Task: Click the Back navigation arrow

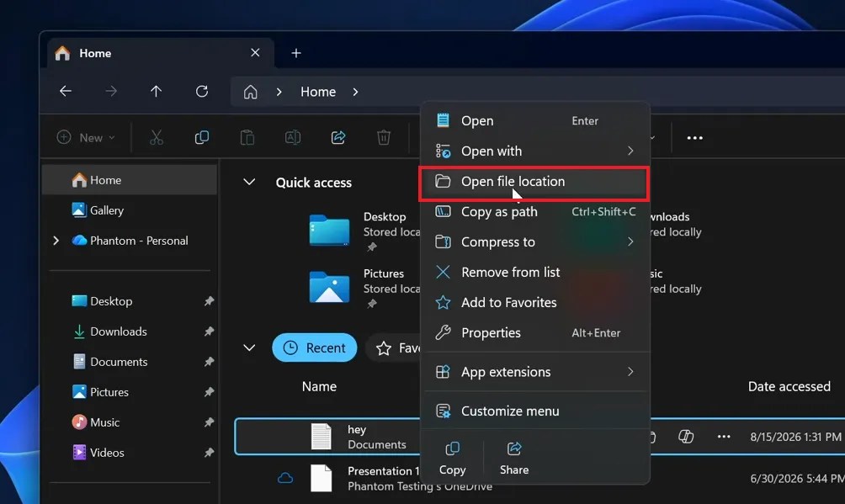Action: [x=66, y=92]
